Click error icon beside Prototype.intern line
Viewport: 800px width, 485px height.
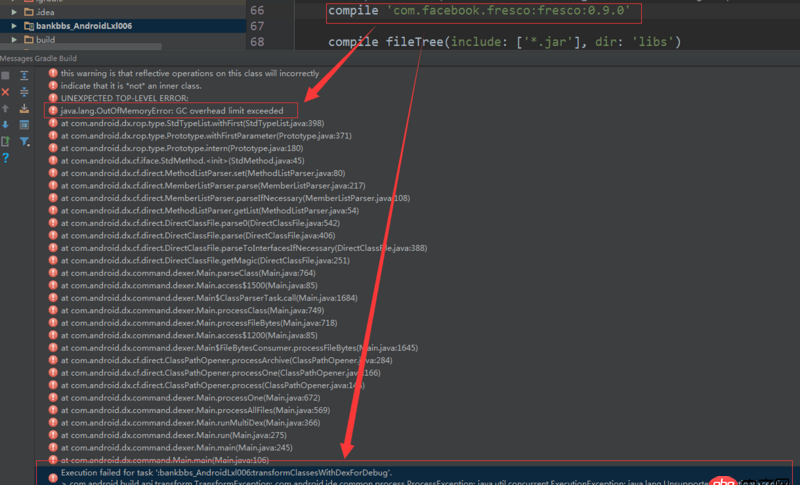53,148
